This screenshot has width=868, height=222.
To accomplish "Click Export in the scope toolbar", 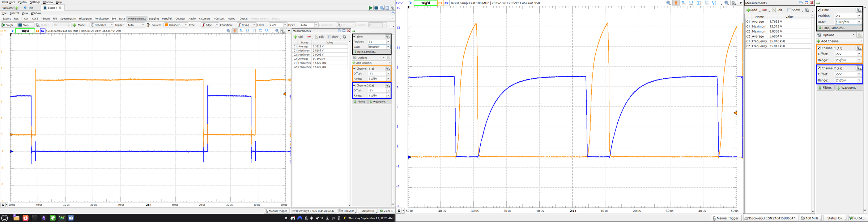I will tap(7, 19).
